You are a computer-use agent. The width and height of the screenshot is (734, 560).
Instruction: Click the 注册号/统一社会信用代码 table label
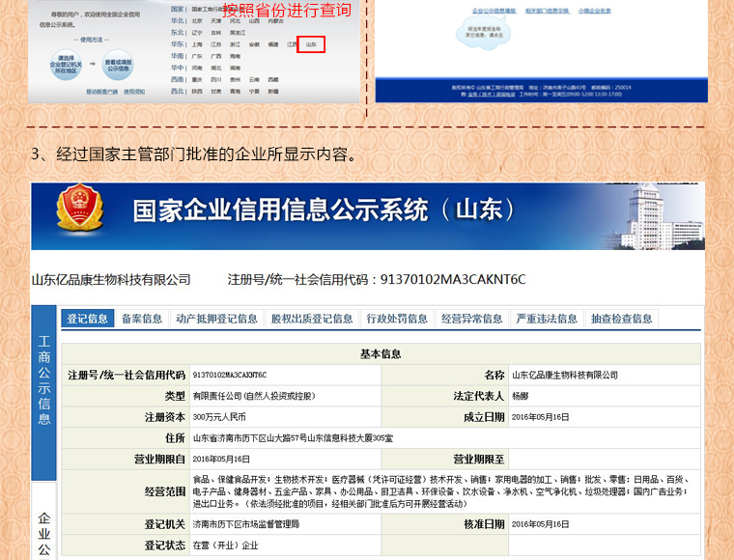point(127,375)
